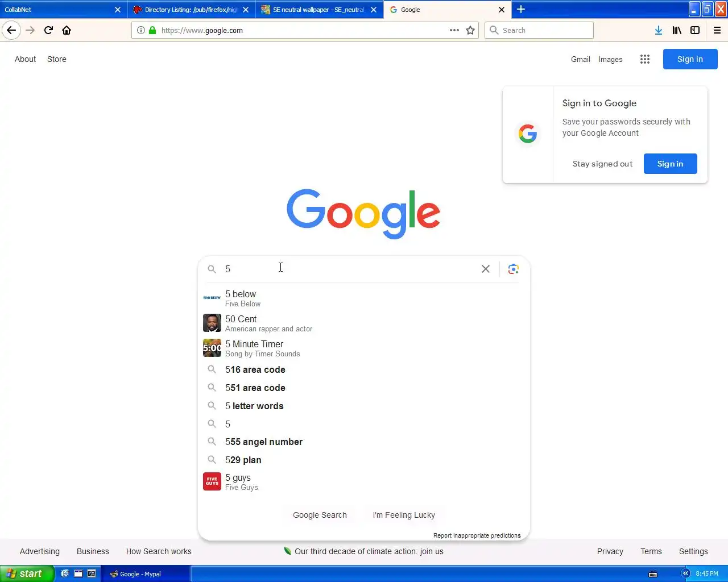This screenshot has height=582, width=728.
Task: Clear the search query with the X icon
Action: pyautogui.click(x=486, y=269)
